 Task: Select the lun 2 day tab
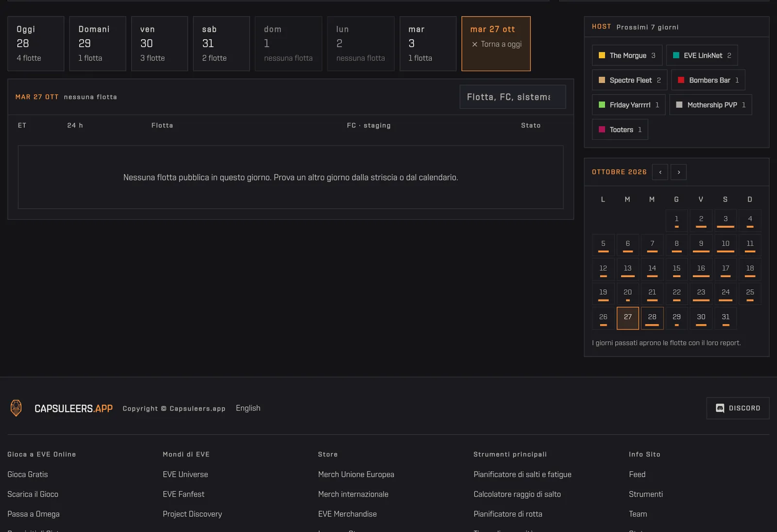pos(361,44)
